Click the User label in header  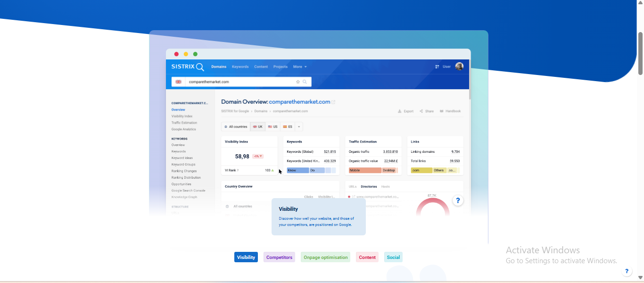tap(446, 67)
